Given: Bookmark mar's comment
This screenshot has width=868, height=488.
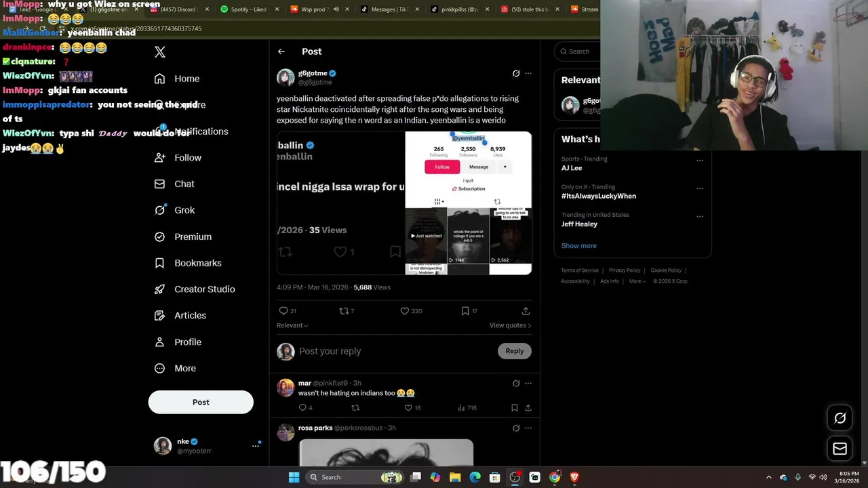Looking at the screenshot, I should click(514, 407).
